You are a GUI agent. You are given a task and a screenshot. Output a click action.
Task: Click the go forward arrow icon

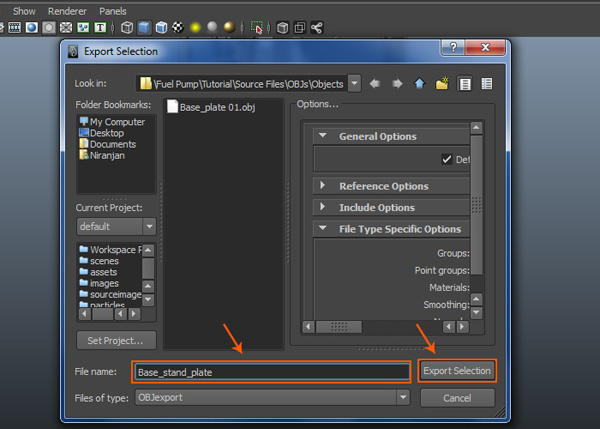398,83
